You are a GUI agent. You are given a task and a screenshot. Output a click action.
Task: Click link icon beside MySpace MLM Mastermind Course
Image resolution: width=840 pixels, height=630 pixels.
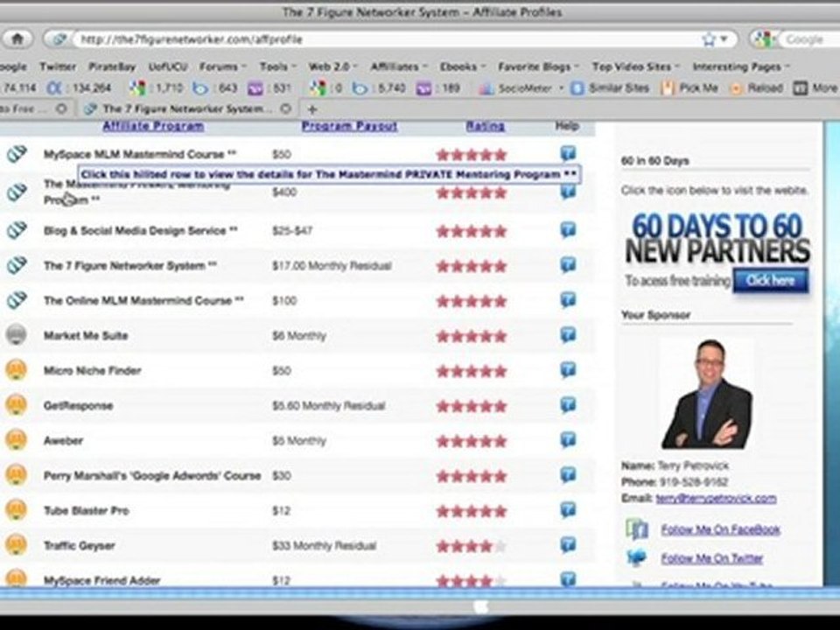coord(17,154)
